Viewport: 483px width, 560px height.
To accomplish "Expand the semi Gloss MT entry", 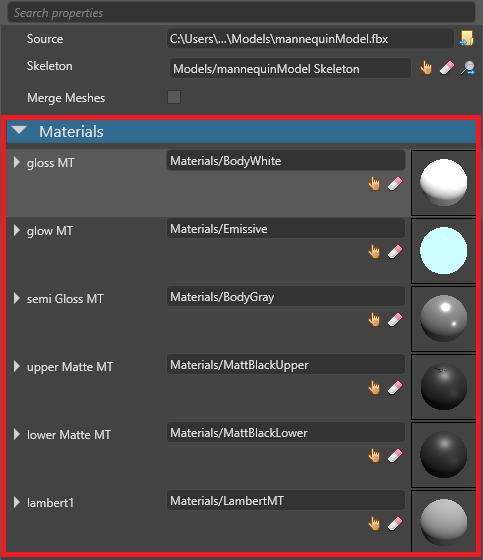I will [16, 298].
